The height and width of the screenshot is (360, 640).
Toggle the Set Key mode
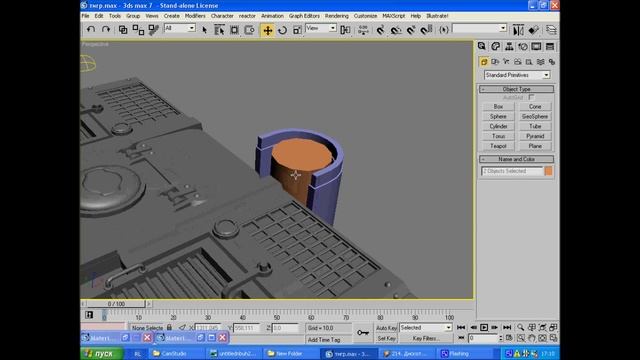[386, 338]
